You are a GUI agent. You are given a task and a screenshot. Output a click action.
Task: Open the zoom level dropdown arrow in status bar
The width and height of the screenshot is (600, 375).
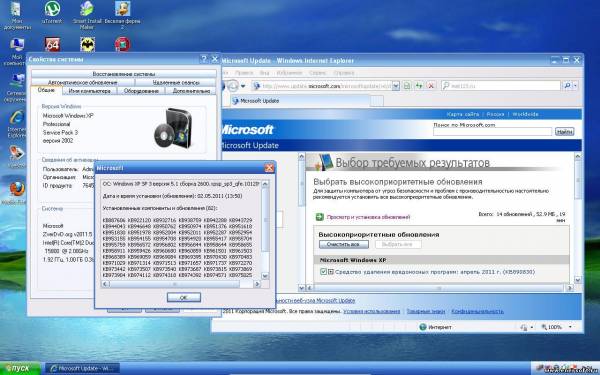[x=571, y=327]
